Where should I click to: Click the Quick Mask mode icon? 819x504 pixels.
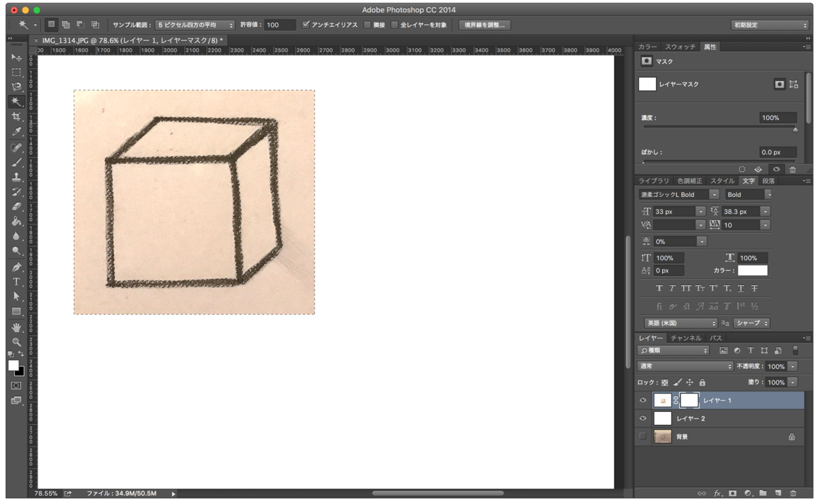16,385
